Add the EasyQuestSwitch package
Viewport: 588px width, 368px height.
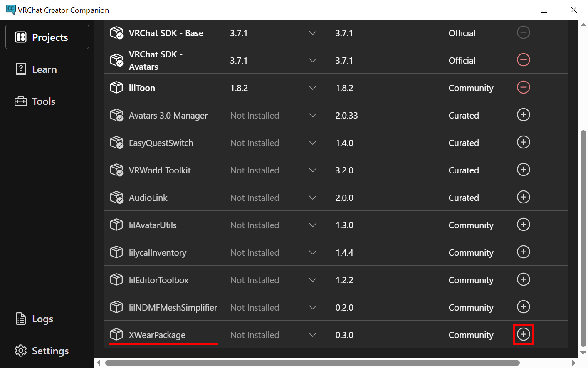[523, 142]
